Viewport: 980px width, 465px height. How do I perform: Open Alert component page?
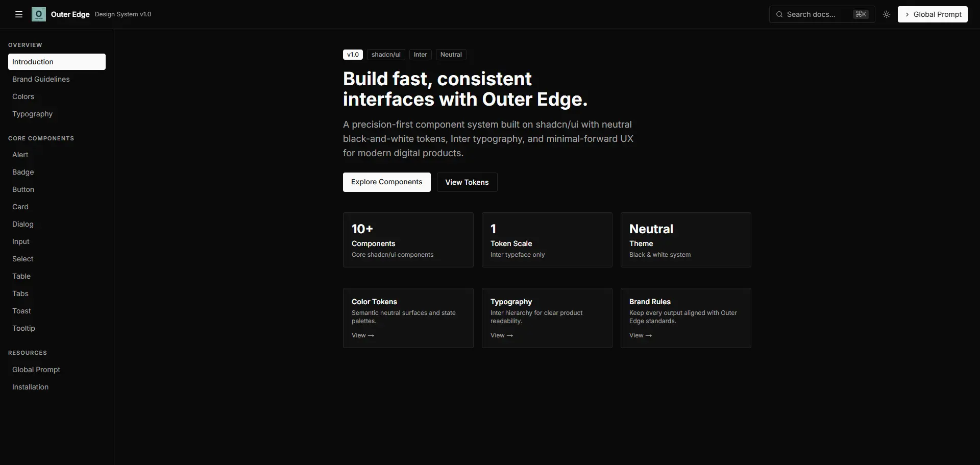(57, 155)
